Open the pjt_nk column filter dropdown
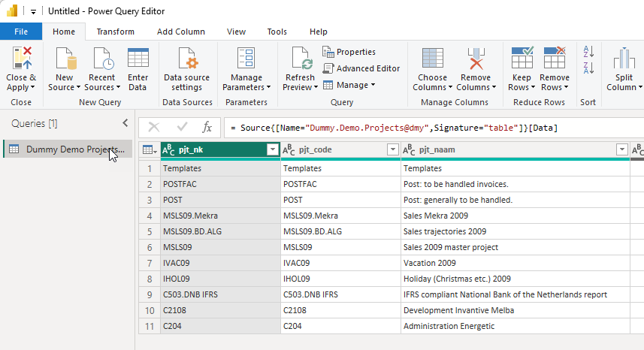 [272, 150]
